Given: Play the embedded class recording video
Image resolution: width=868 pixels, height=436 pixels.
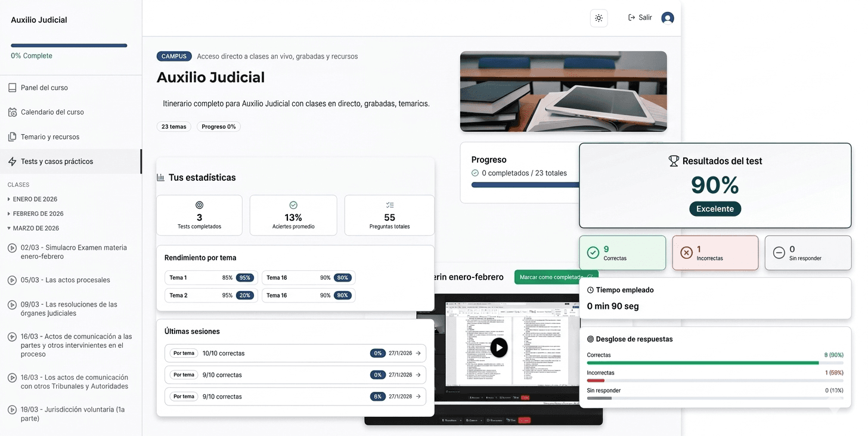Looking at the screenshot, I should coord(499,347).
